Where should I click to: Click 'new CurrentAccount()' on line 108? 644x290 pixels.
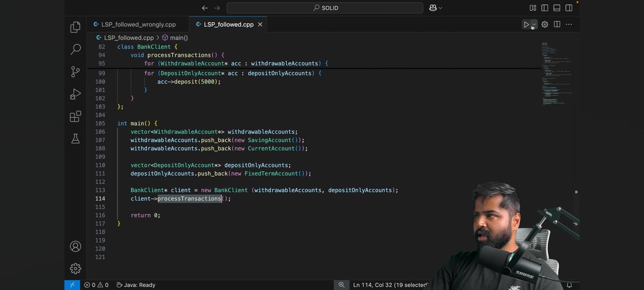pyautogui.click(x=267, y=149)
